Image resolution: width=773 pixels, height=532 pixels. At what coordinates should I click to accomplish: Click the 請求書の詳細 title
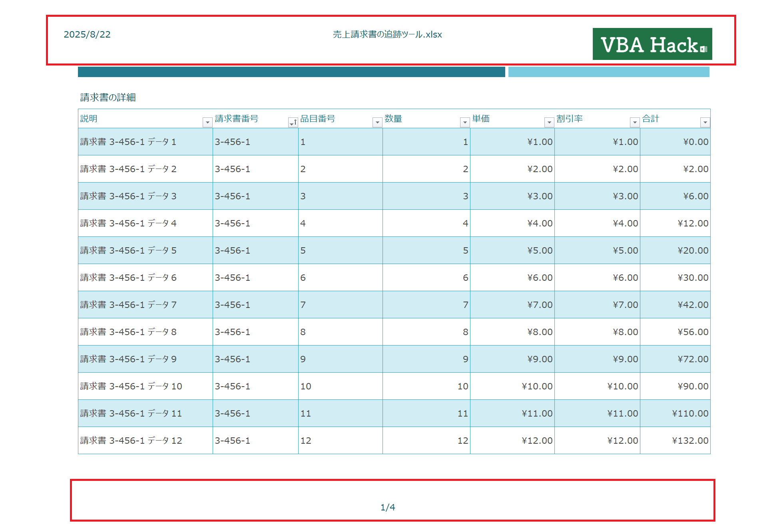click(108, 97)
